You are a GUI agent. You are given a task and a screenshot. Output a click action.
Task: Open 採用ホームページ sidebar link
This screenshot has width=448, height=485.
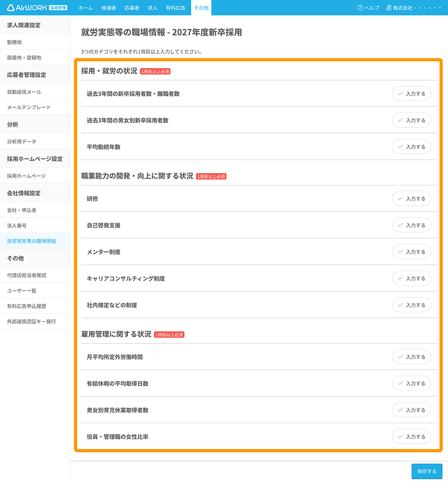(x=35, y=176)
